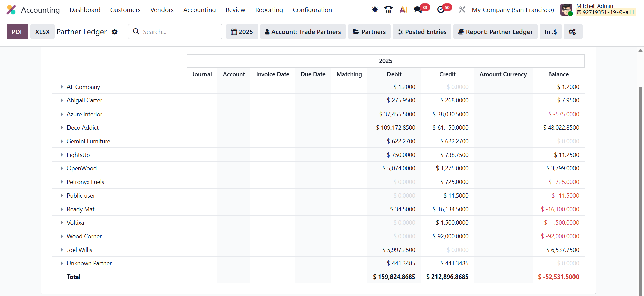The height and width of the screenshot is (296, 644).
Task: Open the Reporting menu
Action: point(269,10)
